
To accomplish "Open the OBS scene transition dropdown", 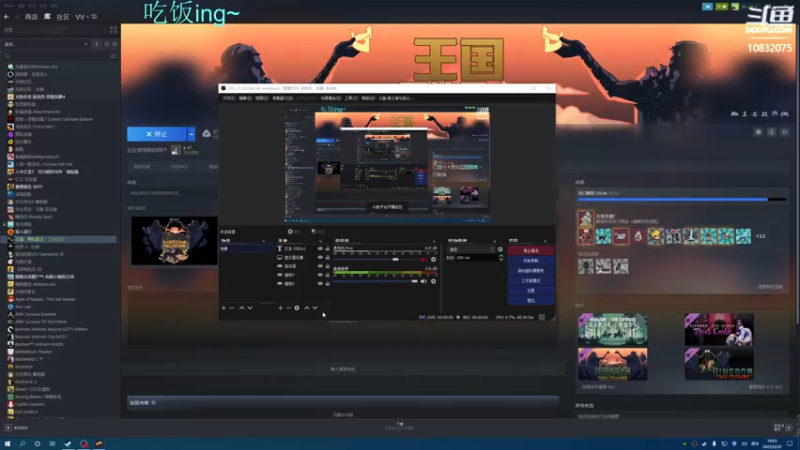I will [x=471, y=249].
